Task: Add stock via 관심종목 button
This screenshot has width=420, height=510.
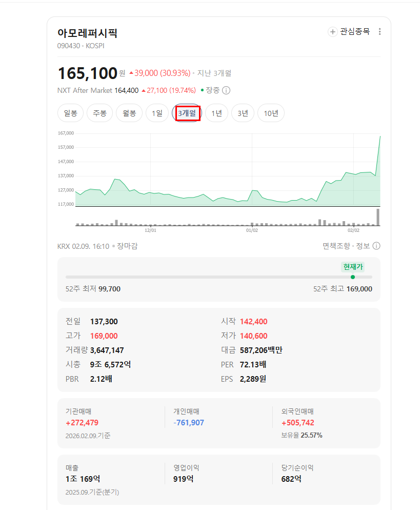Action: pyautogui.click(x=349, y=31)
